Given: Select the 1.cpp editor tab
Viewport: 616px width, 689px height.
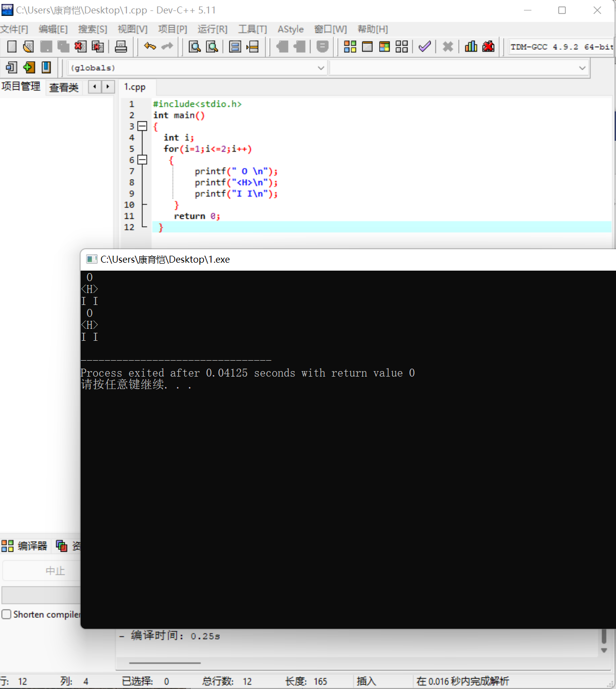Looking at the screenshot, I should (x=135, y=87).
